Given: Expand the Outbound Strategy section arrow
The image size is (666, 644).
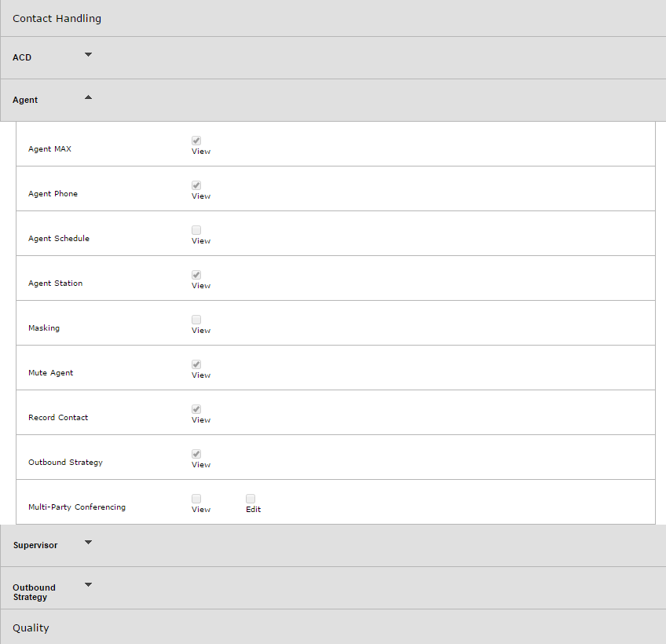Looking at the screenshot, I should pos(88,585).
